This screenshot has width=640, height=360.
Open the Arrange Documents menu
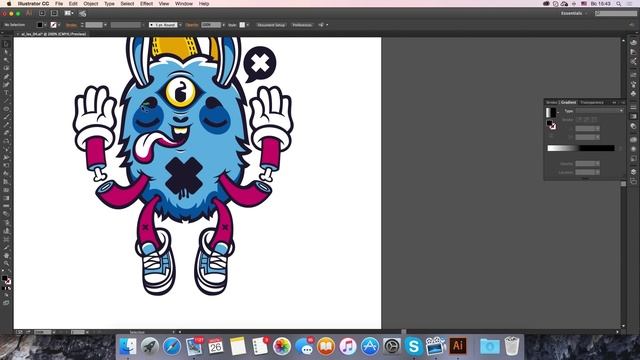[68, 13]
